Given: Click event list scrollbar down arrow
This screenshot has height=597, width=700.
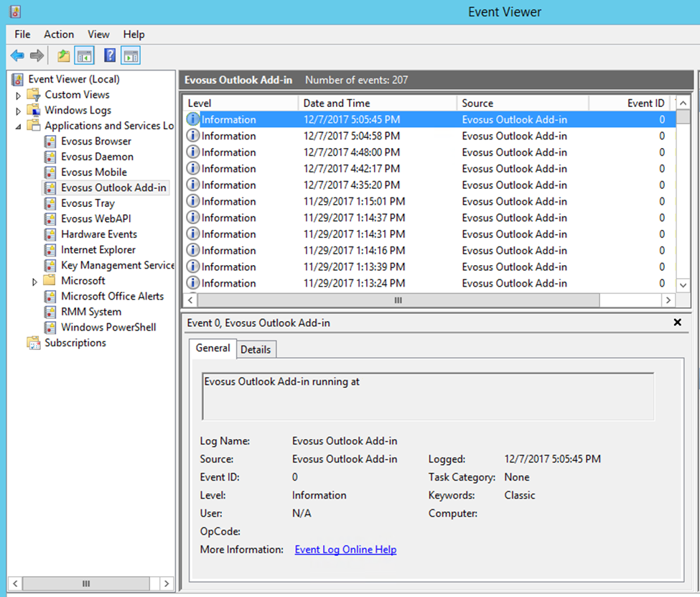Looking at the screenshot, I should 683,285.
